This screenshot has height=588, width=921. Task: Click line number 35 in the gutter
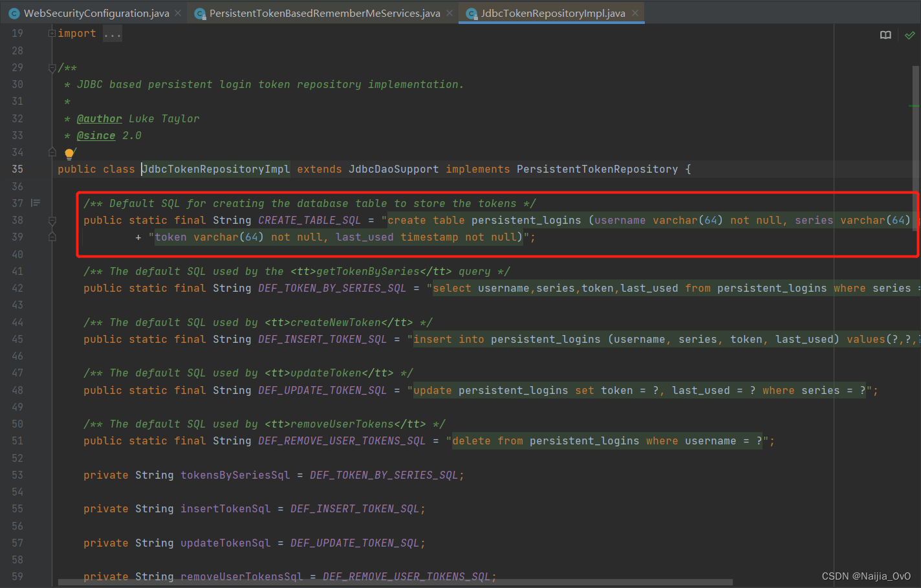point(17,169)
